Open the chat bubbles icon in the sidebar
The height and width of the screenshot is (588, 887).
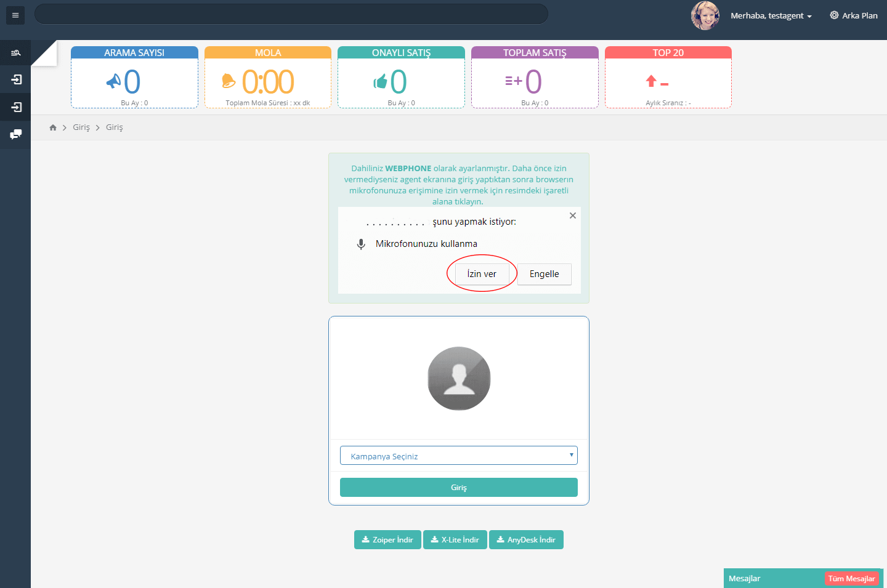pyautogui.click(x=16, y=134)
